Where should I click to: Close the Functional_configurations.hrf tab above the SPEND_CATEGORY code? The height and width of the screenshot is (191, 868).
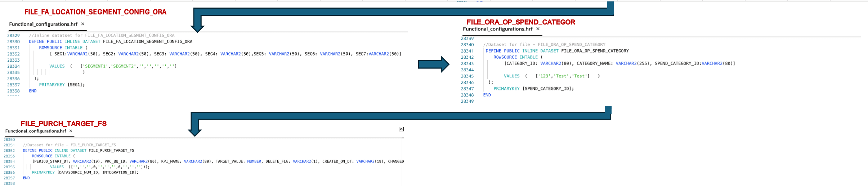(x=538, y=29)
